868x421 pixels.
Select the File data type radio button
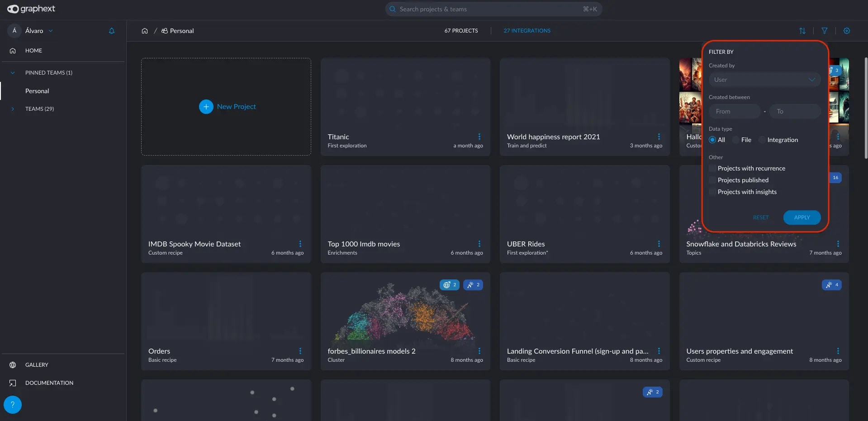point(736,140)
